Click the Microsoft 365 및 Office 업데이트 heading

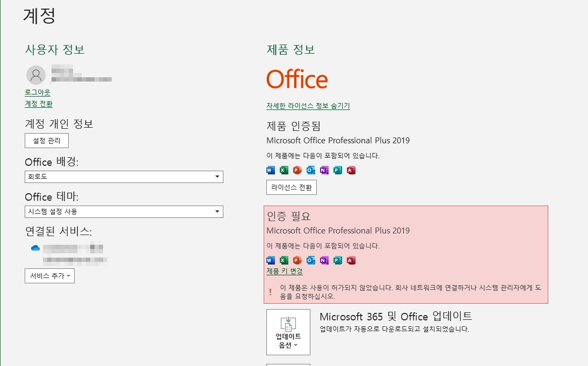396,317
